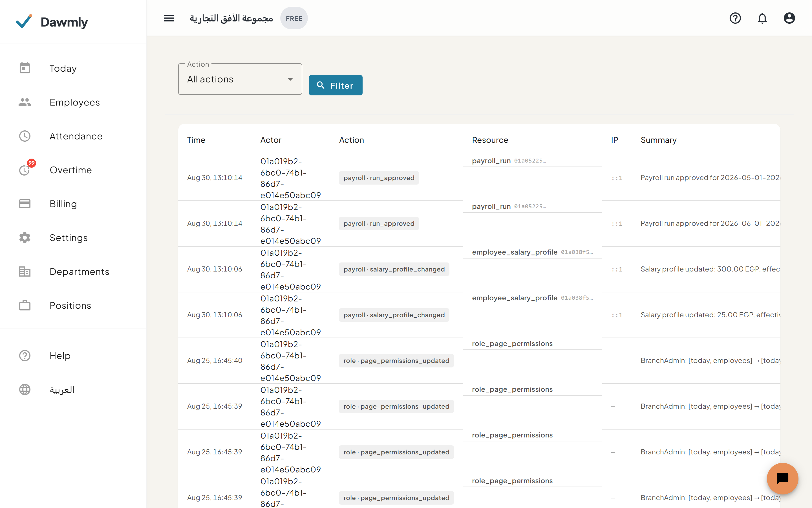
Task: Expand the Action dropdown showing All actions
Action: click(240, 79)
